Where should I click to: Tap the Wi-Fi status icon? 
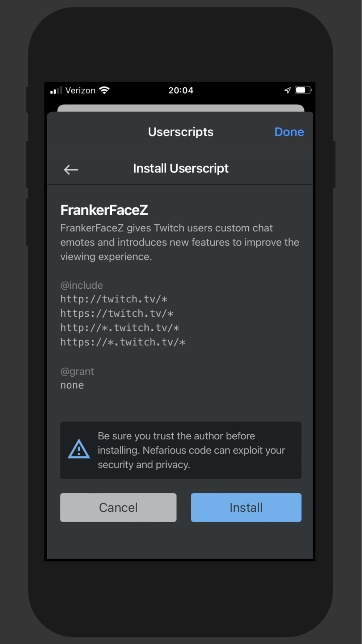pos(104,90)
